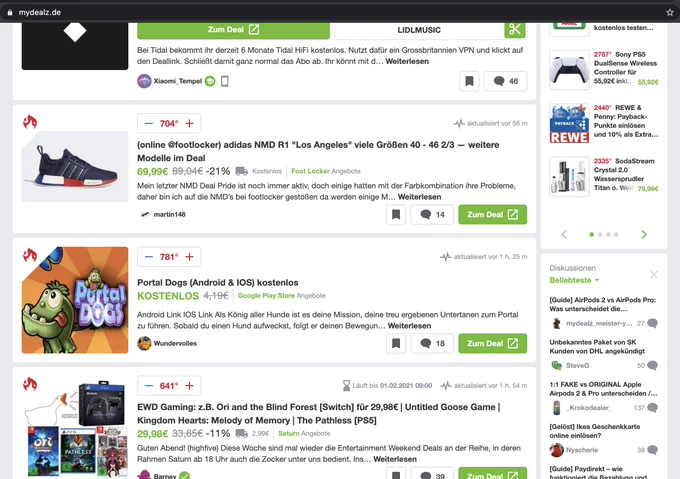
Task: Click comment bubble icon with 137 by _Krokodealer_
Action: coord(652,407)
